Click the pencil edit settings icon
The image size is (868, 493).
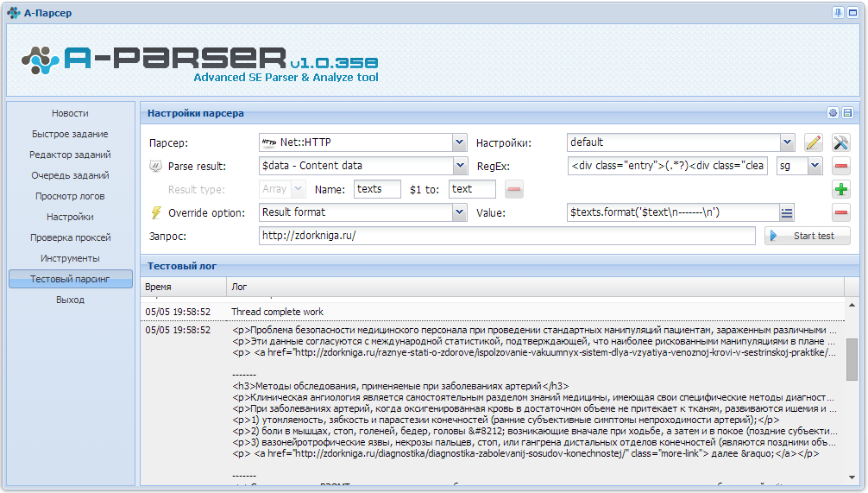pos(813,142)
